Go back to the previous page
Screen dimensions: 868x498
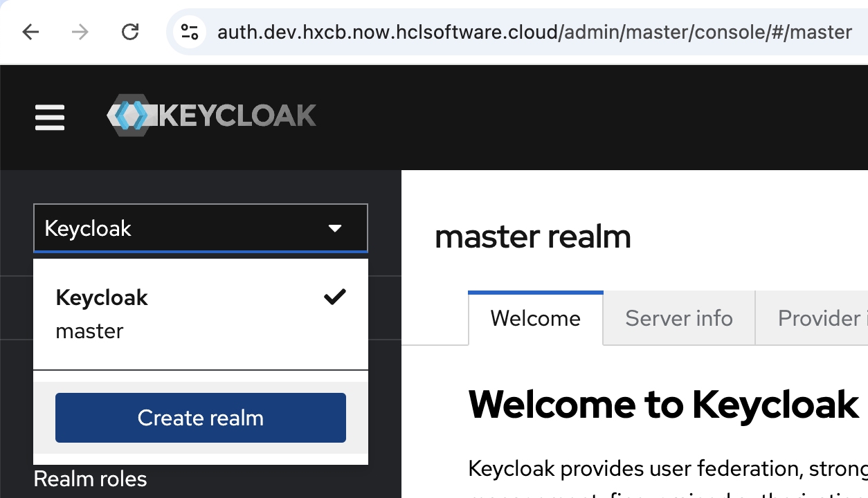pos(30,32)
